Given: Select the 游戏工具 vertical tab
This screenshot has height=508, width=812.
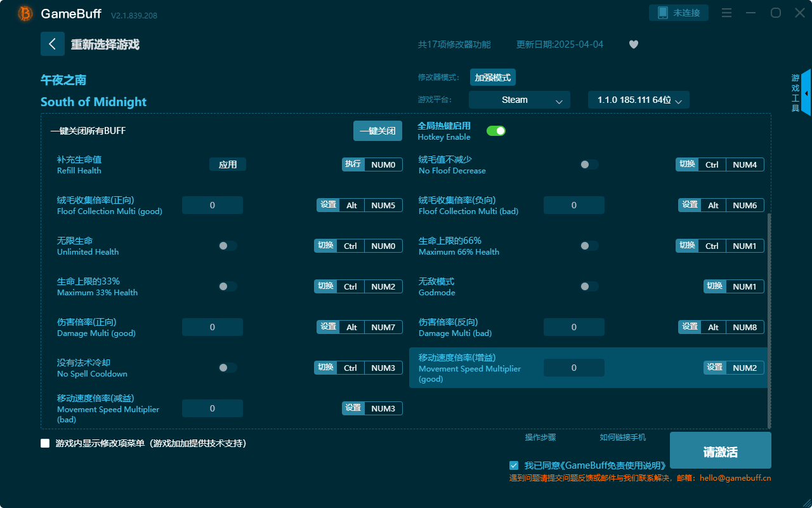Looking at the screenshot, I should [794, 93].
